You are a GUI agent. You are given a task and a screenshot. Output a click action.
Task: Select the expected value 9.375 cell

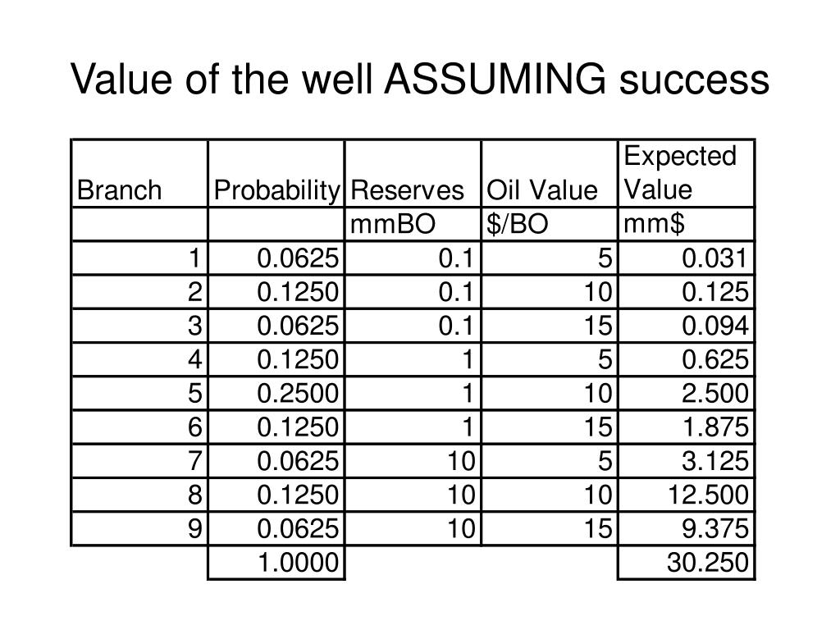point(687,529)
